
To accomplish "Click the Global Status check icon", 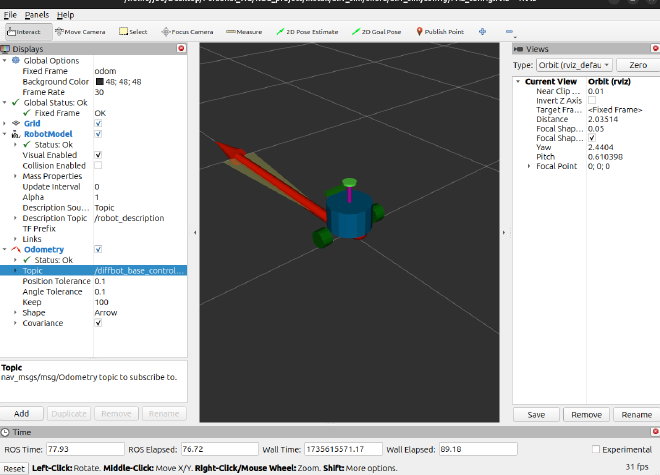I will click(16, 102).
